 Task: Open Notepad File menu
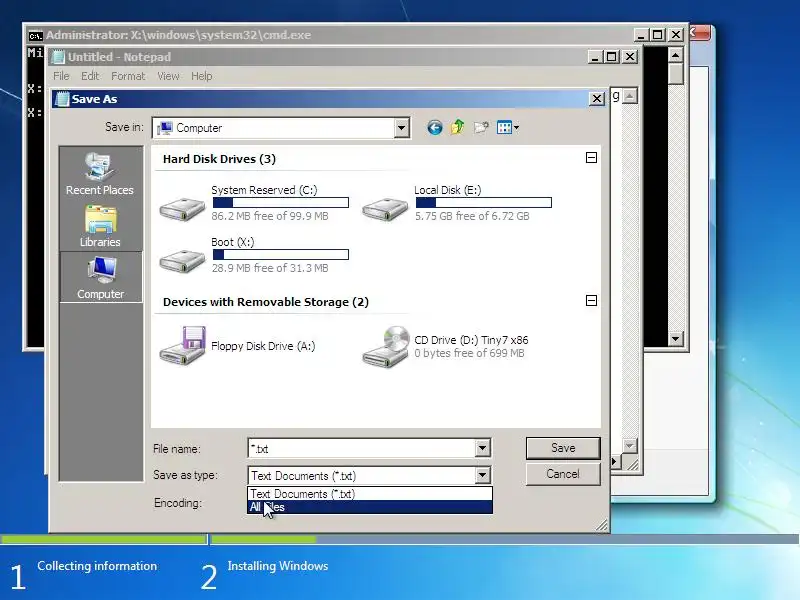(x=61, y=76)
